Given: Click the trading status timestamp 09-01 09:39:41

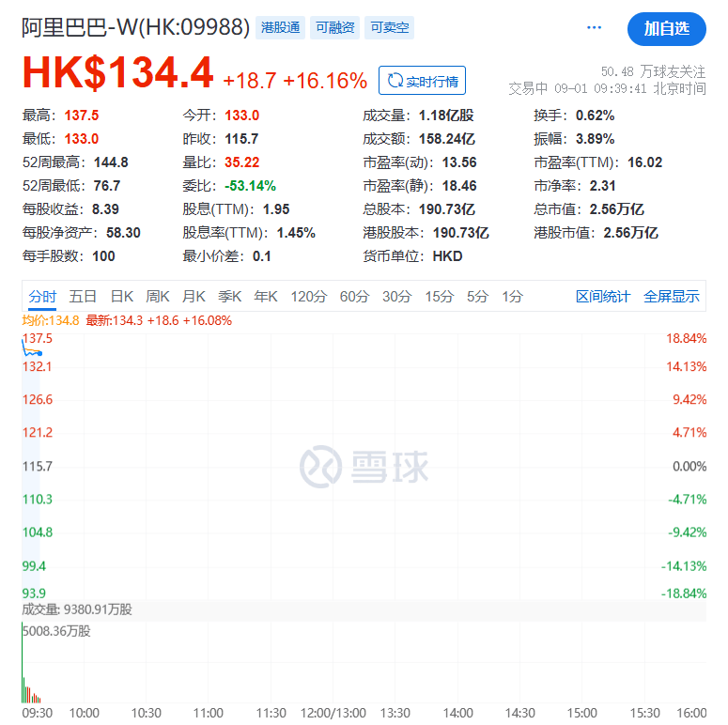Looking at the screenshot, I should [600, 88].
